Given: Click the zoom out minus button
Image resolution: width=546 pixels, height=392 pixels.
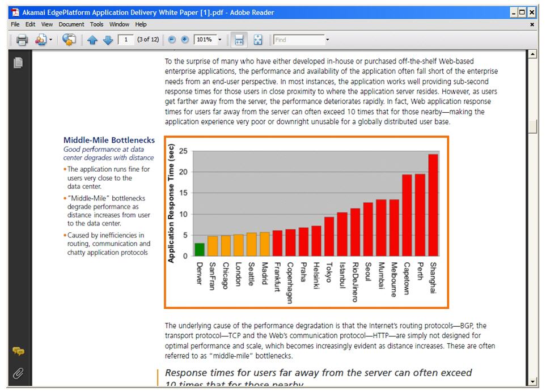Looking at the screenshot, I should click(172, 40).
